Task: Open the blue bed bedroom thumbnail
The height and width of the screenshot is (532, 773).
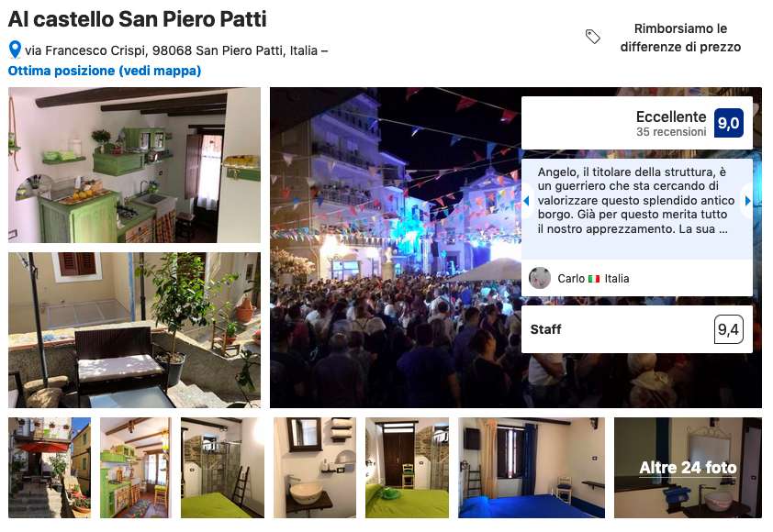Action: point(532,468)
